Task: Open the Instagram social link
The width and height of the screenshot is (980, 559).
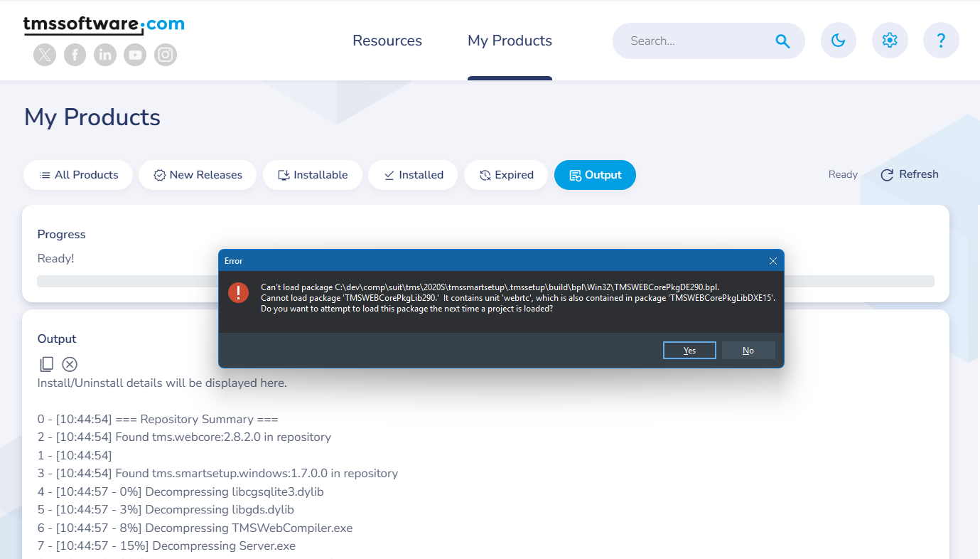Action: click(x=166, y=55)
